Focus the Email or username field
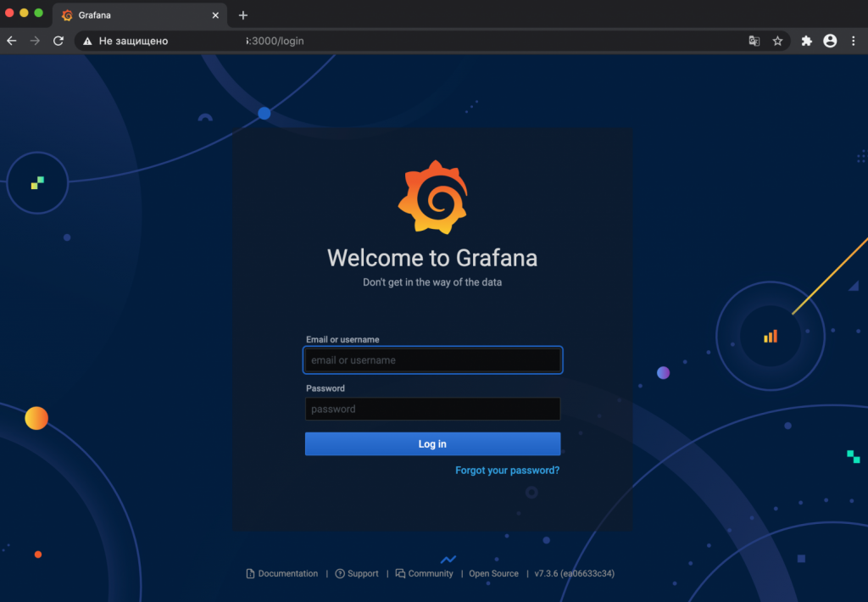 (432, 360)
